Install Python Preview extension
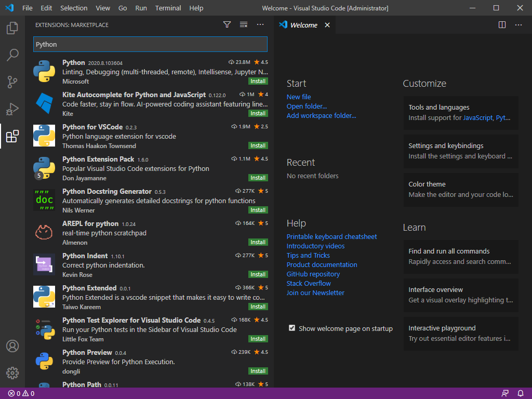This screenshot has height=399, width=532. [x=258, y=371]
